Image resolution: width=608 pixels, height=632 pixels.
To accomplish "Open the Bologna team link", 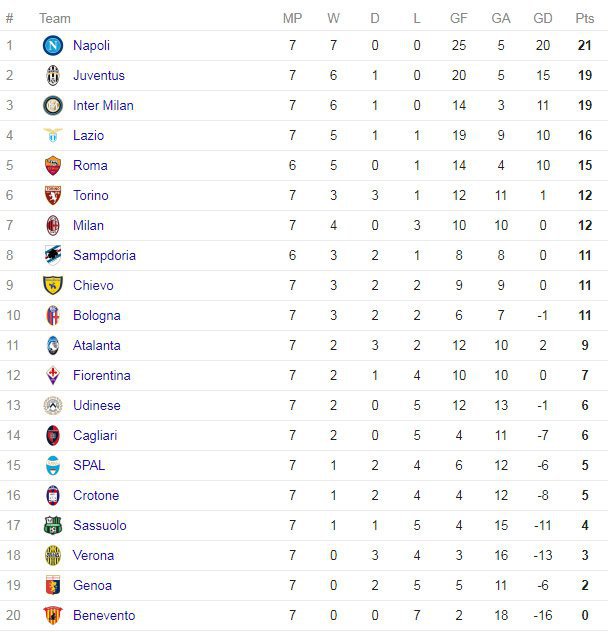I will (96, 315).
